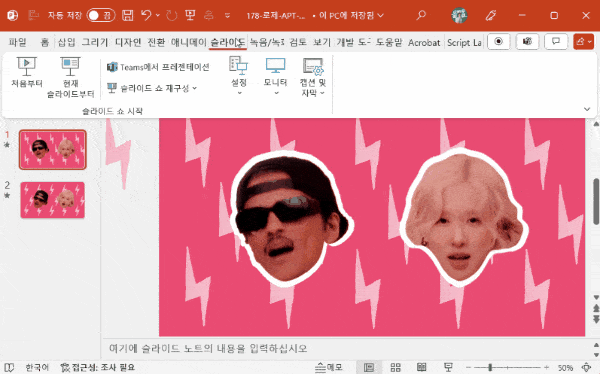The image size is (600, 374).
Task: Click the zoom slider handle
Action: (x=490, y=367)
